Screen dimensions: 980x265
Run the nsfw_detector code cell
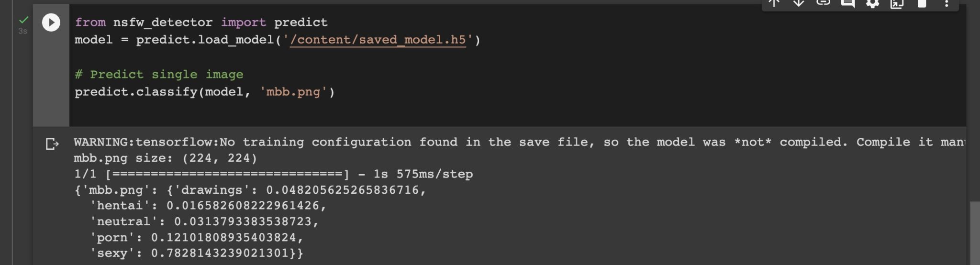(x=51, y=22)
